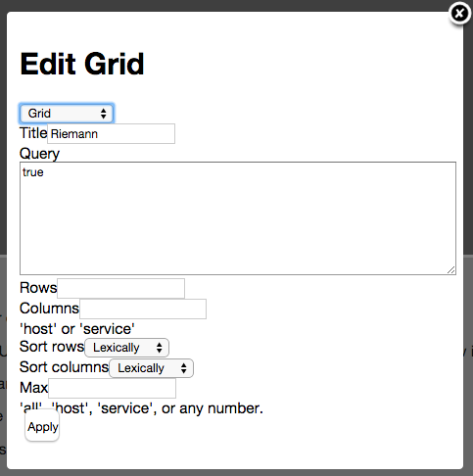
Task: Click the Title label
Action: point(33,133)
